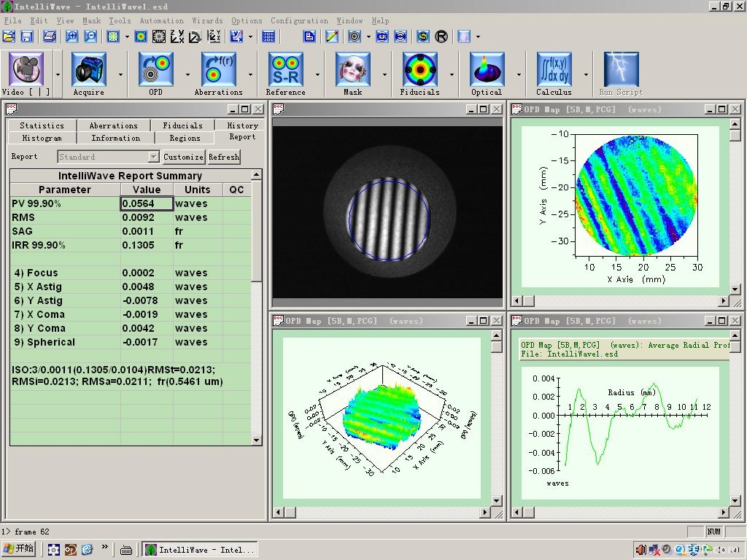This screenshot has height=560, width=747.
Task: Click the Acquire camera icon
Action: pos(88,69)
